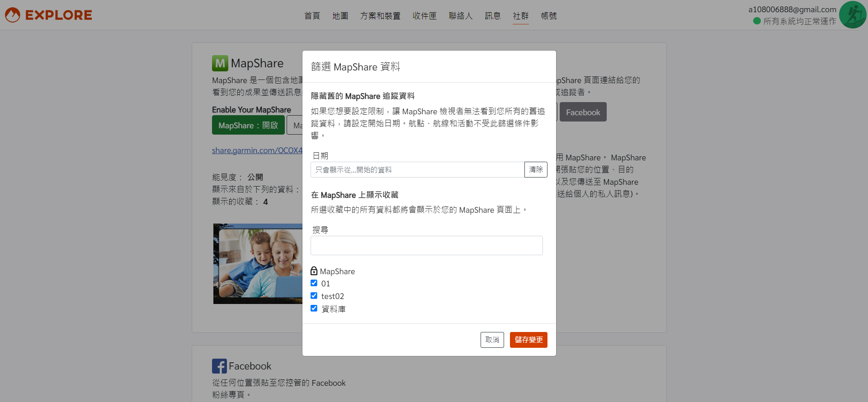The height and width of the screenshot is (402, 868).
Task: Click the 在 MapShare 上顯示收藏 heading
Action: coord(354,195)
